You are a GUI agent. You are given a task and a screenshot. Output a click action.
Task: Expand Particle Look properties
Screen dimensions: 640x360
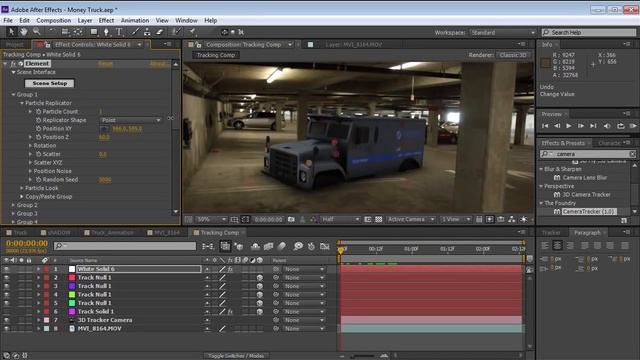pos(22,188)
